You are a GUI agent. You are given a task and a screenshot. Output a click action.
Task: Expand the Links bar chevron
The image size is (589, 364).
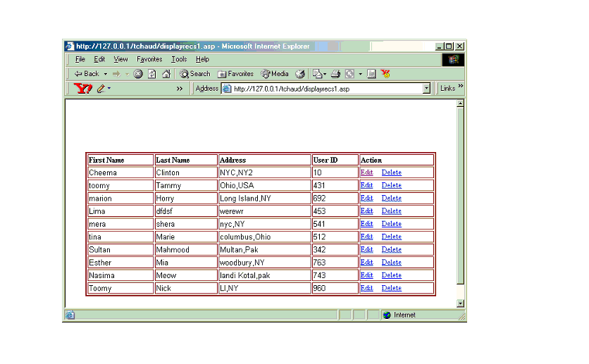coord(461,87)
